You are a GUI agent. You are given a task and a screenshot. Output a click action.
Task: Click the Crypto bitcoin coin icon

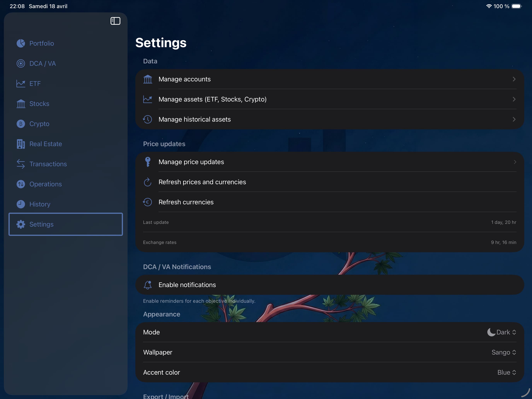[21, 124]
